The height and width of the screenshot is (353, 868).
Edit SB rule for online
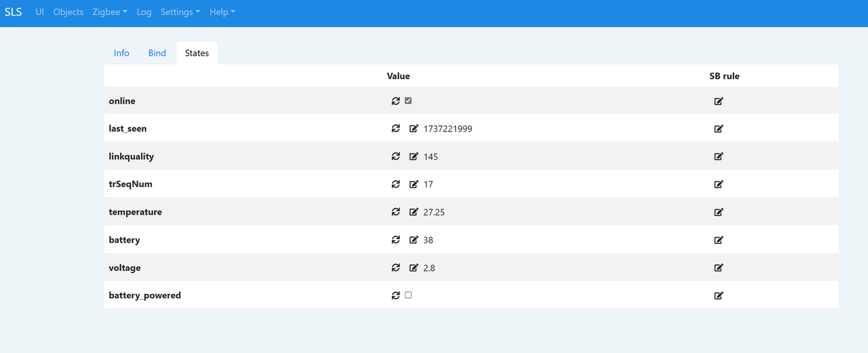pos(719,101)
